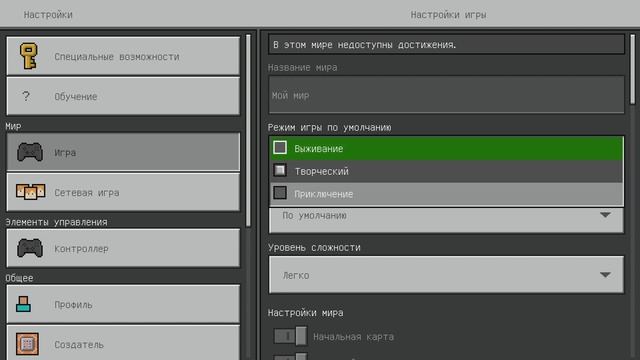Click the question mark tutorial icon

(x=26, y=96)
